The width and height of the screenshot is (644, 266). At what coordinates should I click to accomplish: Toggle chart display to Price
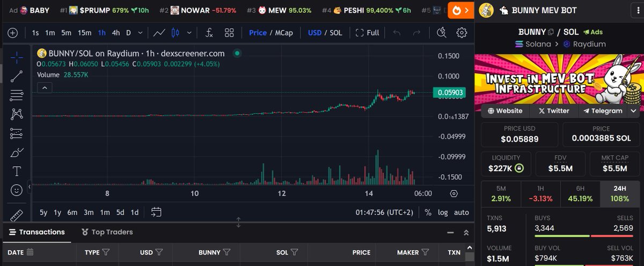click(x=258, y=33)
